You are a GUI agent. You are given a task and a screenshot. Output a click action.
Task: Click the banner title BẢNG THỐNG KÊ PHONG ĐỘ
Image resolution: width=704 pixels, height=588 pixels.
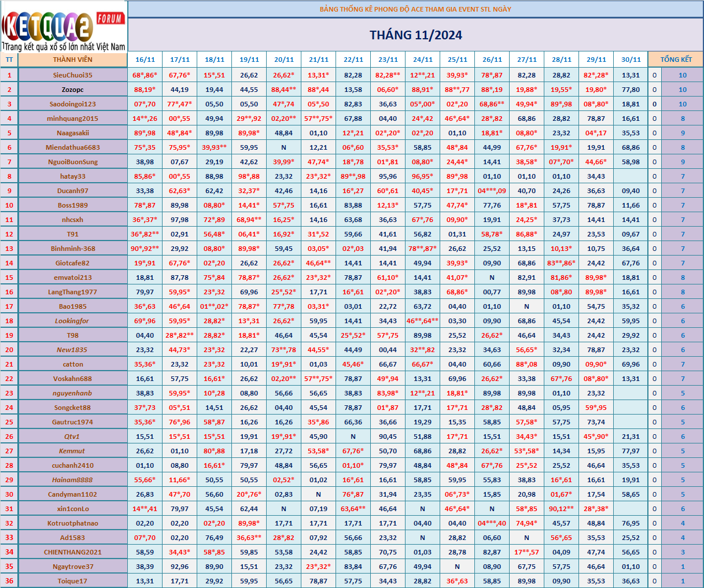pyautogui.click(x=415, y=9)
